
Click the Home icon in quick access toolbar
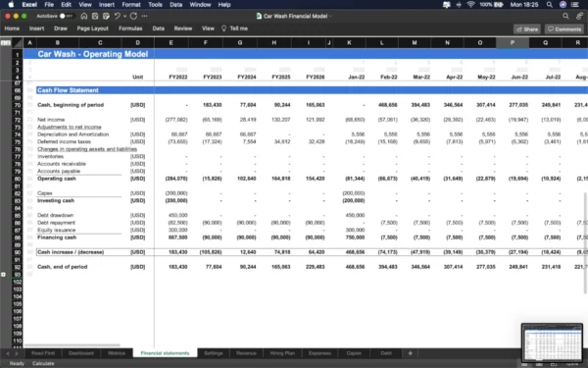[84, 16]
